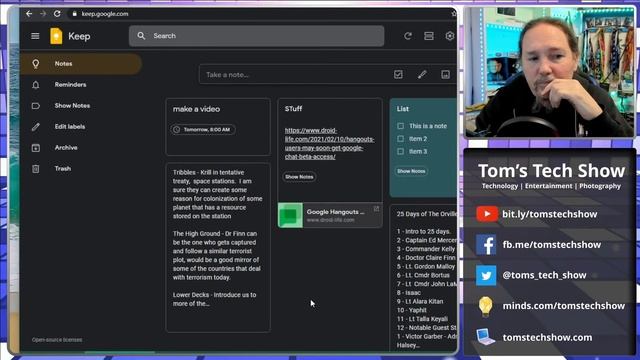Open the Notes section in the sidebar
640x360 pixels.
81,64
